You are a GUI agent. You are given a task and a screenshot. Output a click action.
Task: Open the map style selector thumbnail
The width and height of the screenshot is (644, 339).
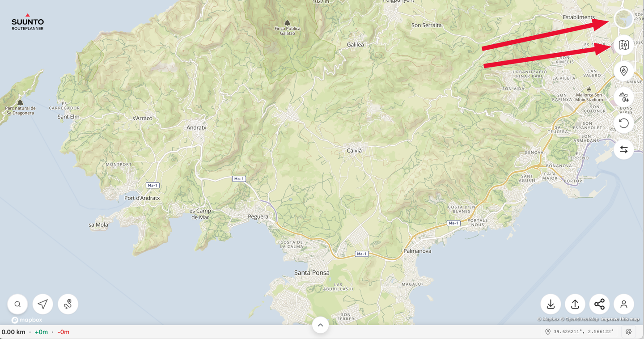623,19
